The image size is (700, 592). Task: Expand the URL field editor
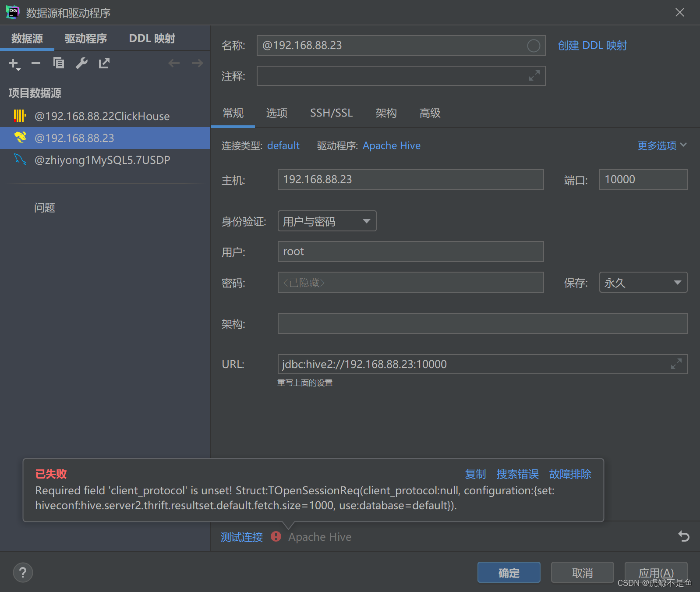[676, 364]
